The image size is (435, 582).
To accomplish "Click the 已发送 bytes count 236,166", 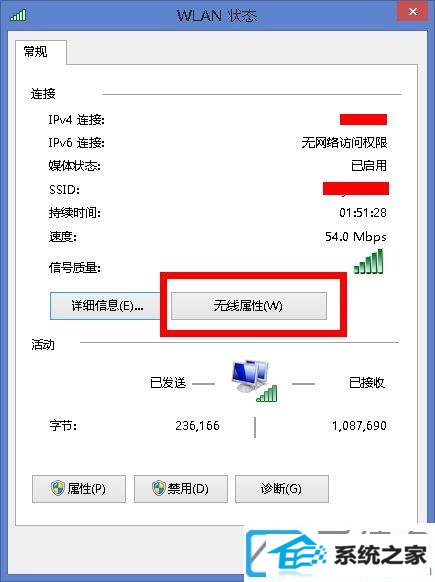I will (197, 425).
